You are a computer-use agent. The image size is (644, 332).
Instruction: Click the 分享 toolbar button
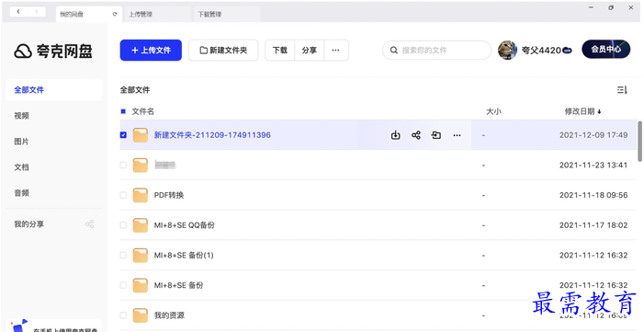coord(310,51)
